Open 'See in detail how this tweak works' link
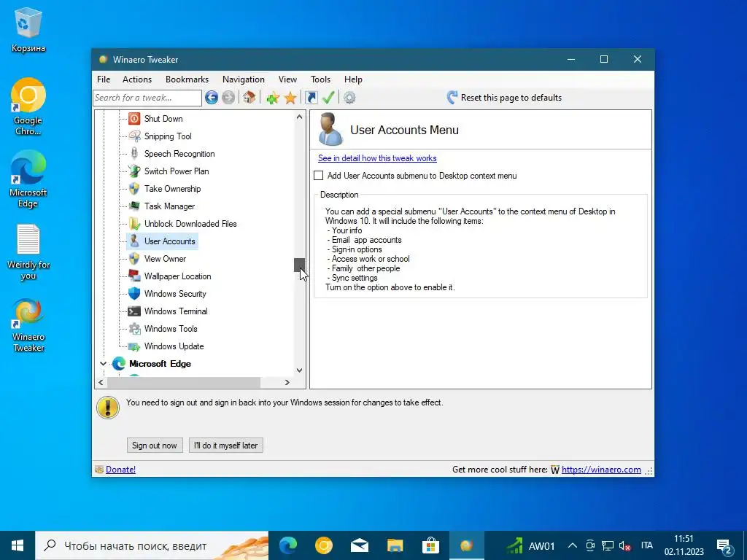The width and height of the screenshot is (747, 560). [377, 158]
